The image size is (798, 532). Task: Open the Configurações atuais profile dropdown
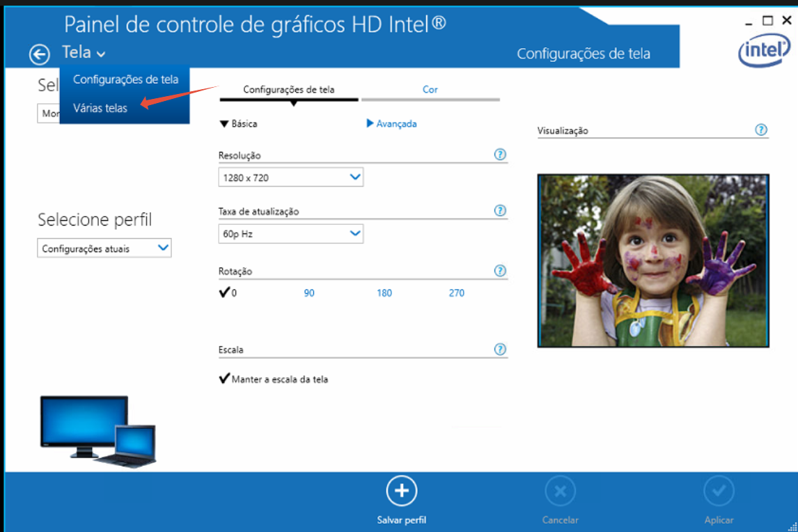point(104,249)
